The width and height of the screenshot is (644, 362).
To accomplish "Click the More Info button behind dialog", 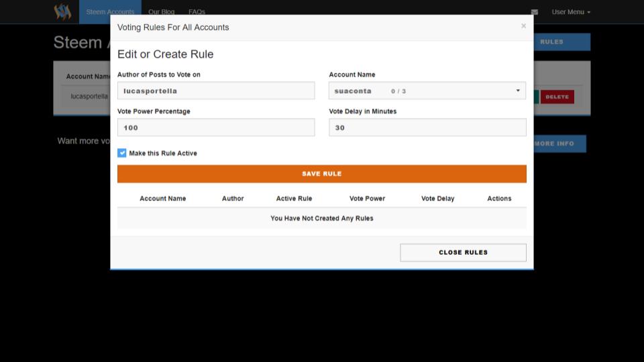I will click(559, 143).
